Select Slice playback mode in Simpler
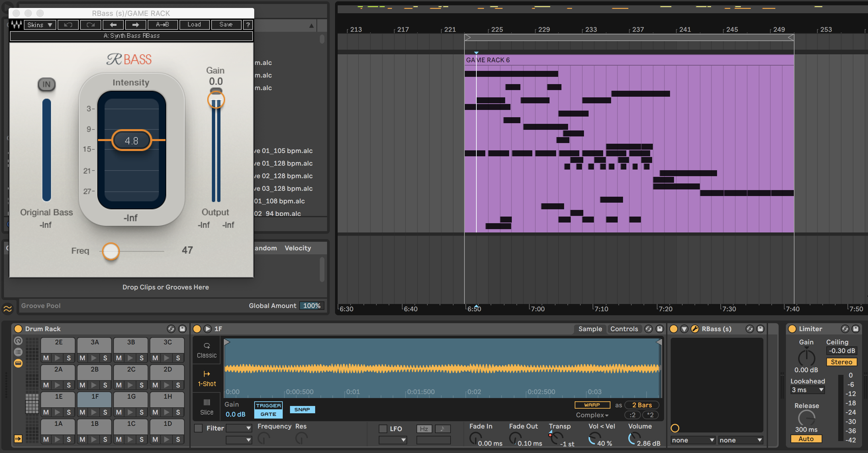868x453 pixels. (207, 407)
